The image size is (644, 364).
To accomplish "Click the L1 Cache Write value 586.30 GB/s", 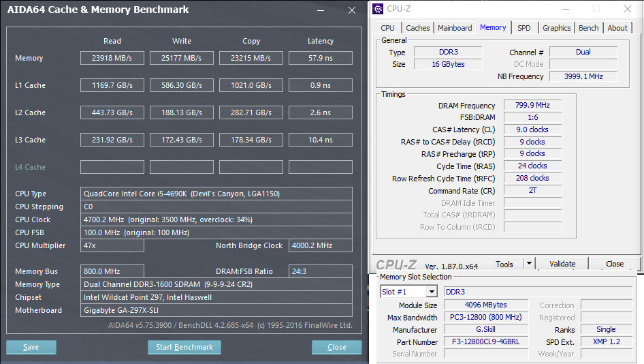I will click(182, 85).
